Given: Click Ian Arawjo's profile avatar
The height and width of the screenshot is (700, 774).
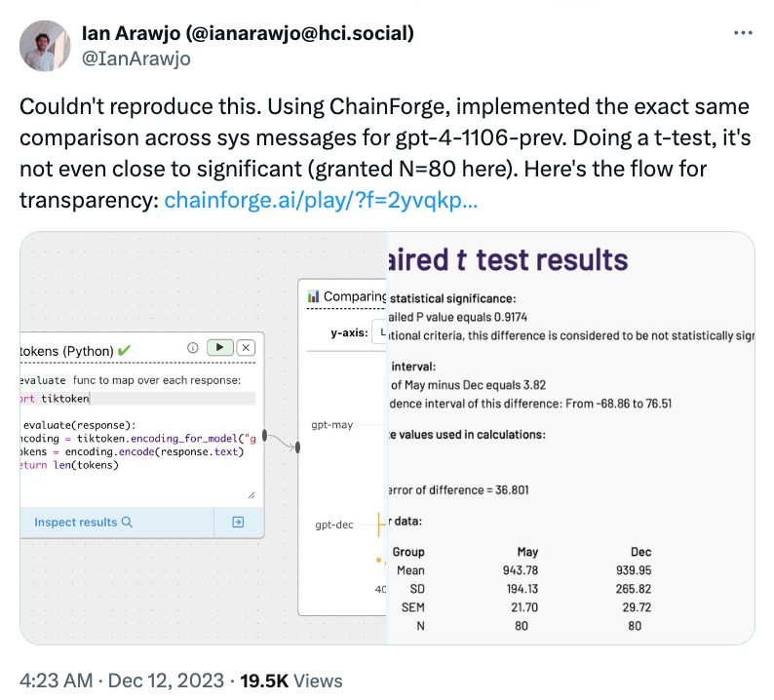Looking at the screenshot, I should point(44,46).
